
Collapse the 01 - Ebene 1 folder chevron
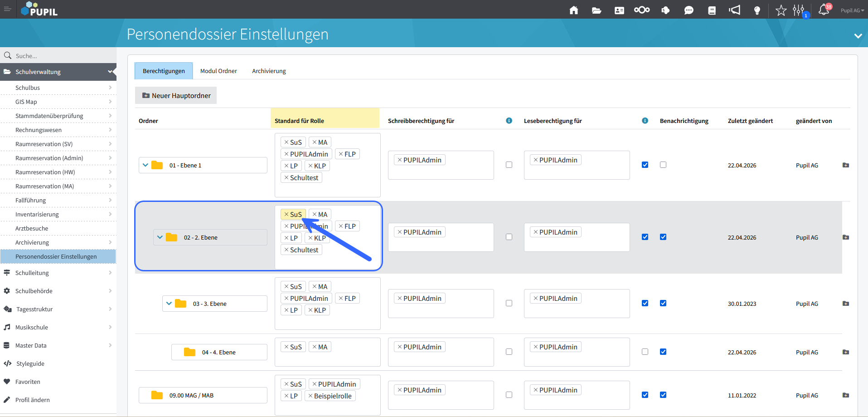[145, 165]
